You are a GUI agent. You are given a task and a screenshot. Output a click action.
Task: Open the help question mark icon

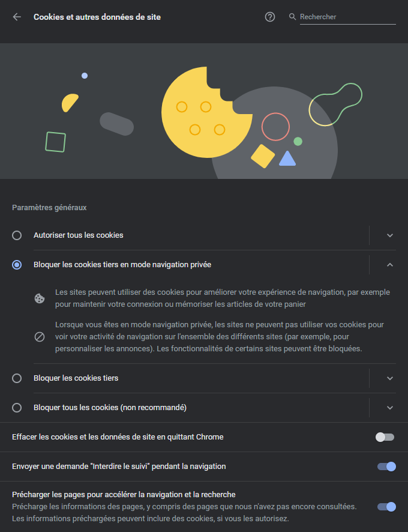click(x=269, y=17)
